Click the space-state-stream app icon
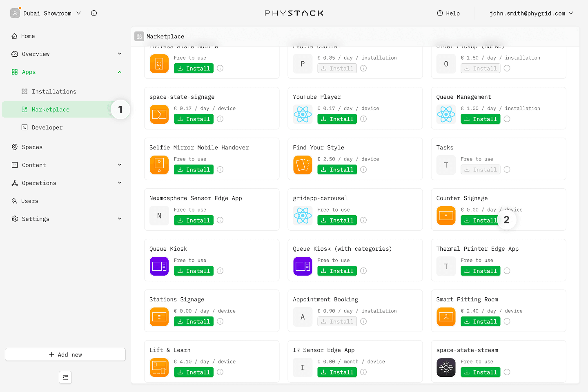 pyautogui.click(x=446, y=367)
